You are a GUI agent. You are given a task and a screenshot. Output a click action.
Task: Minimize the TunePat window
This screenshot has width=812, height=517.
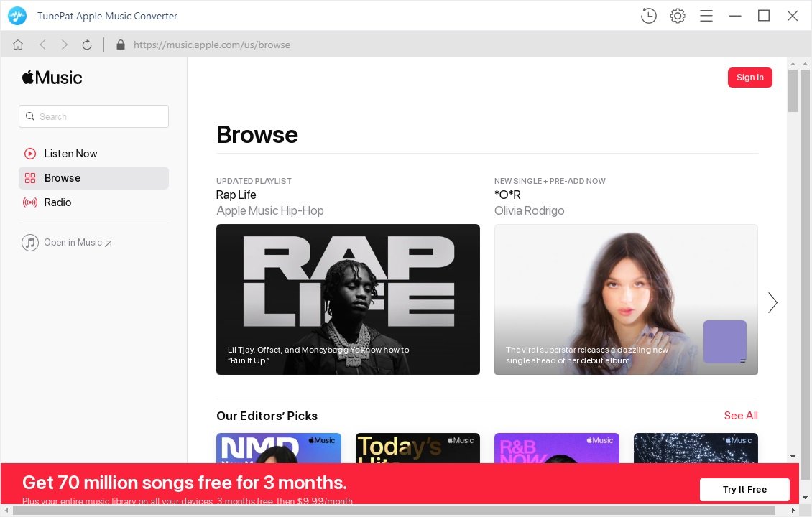pyautogui.click(x=735, y=16)
